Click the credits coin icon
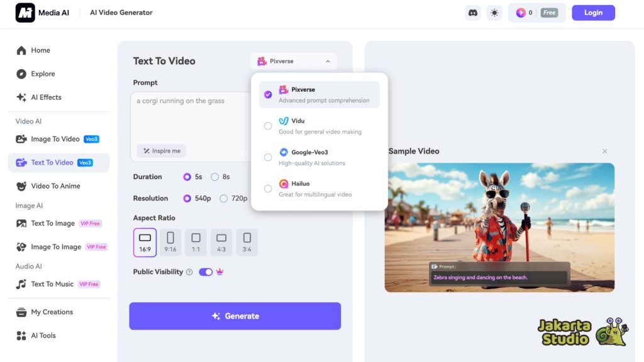This screenshot has width=644, height=362. [x=521, y=13]
